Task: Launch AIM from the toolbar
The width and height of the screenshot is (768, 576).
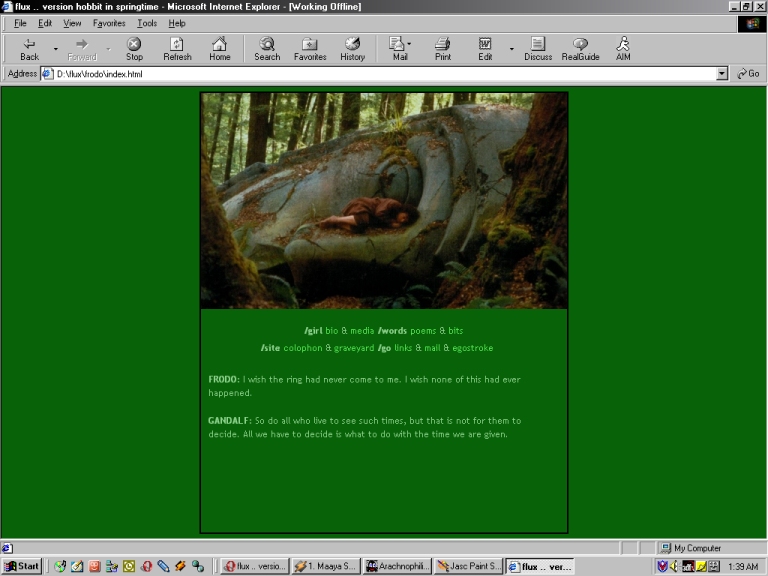Action: click(623, 49)
